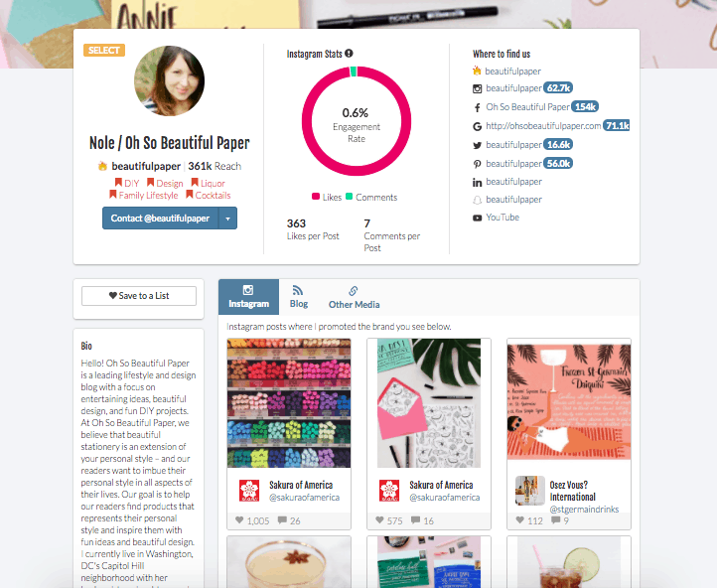Expand the Contact button dropdown arrow
The width and height of the screenshot is (717, 588).
227,219
